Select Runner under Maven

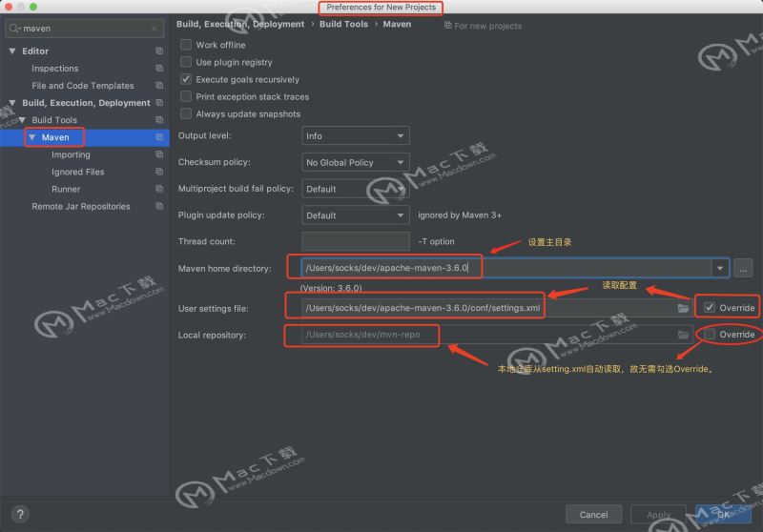66,189
